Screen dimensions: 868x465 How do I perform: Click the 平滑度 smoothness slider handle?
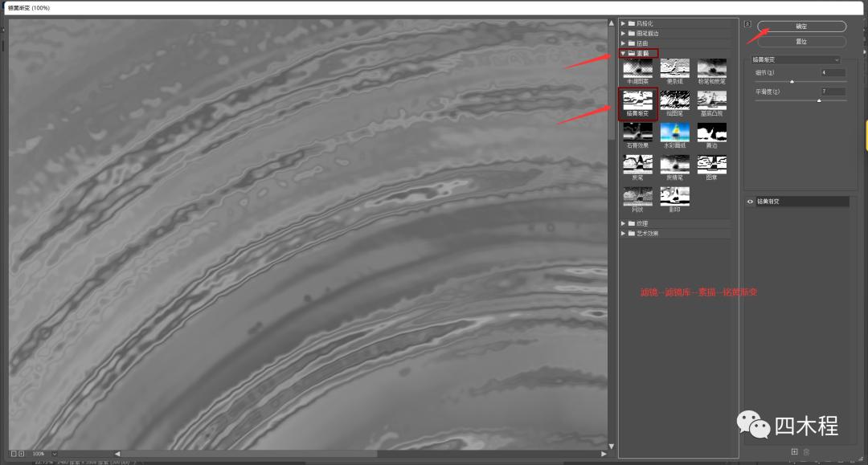click(x=819, y=100)
